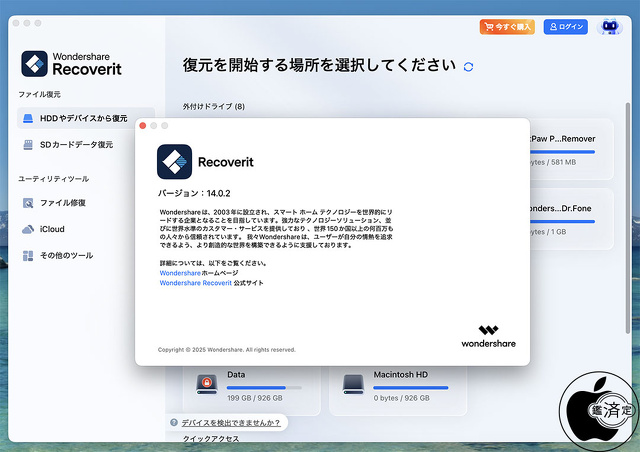Open SDカードデータ復元 in the sidebar
The width and height of the screenshot is (640, 452).
point(75,145)
